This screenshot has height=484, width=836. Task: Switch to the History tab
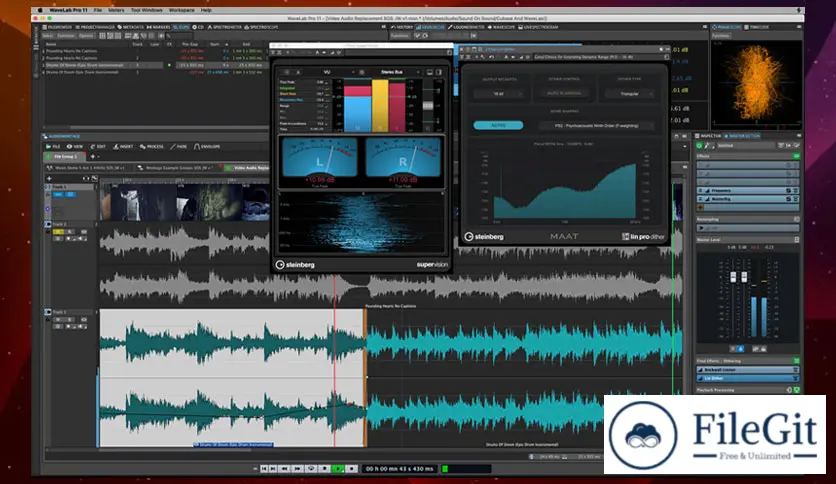[x=402, y=27]
